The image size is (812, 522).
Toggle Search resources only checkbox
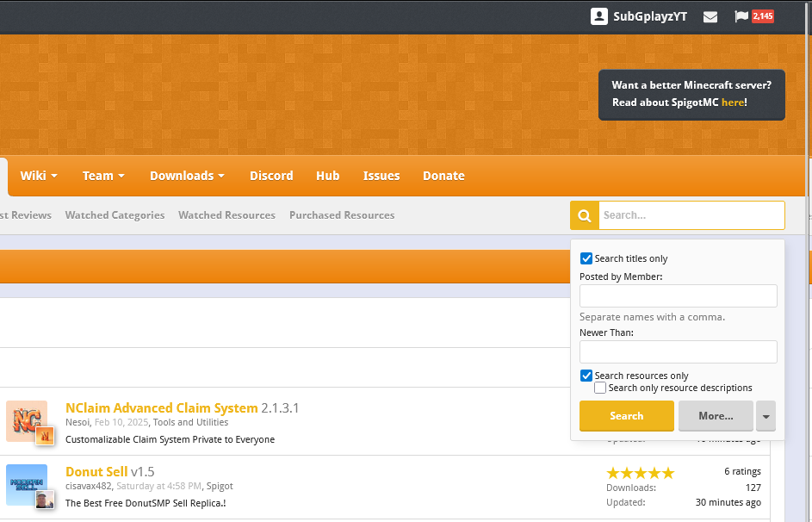pos(586,376)
